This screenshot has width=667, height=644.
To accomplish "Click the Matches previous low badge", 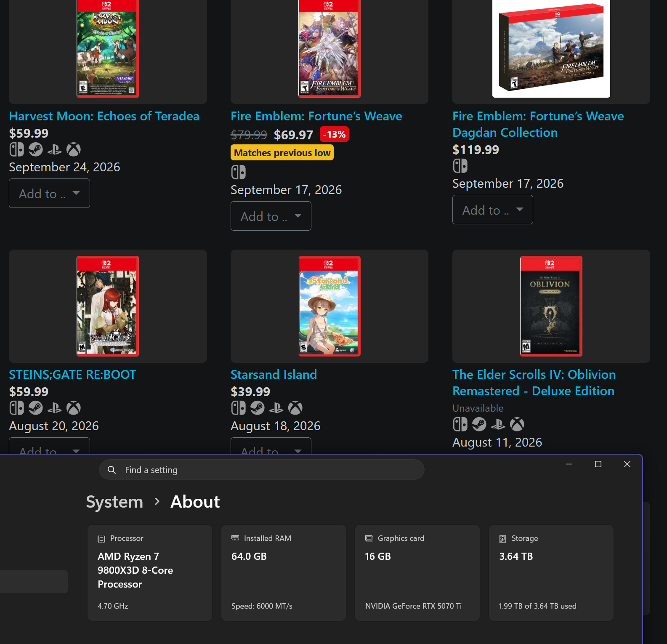I will 282,153.
